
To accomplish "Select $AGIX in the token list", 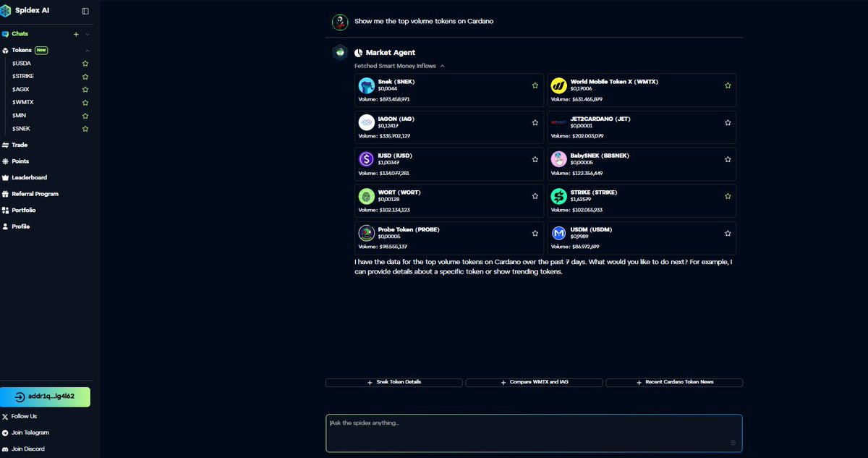I will tap(20, 89).
